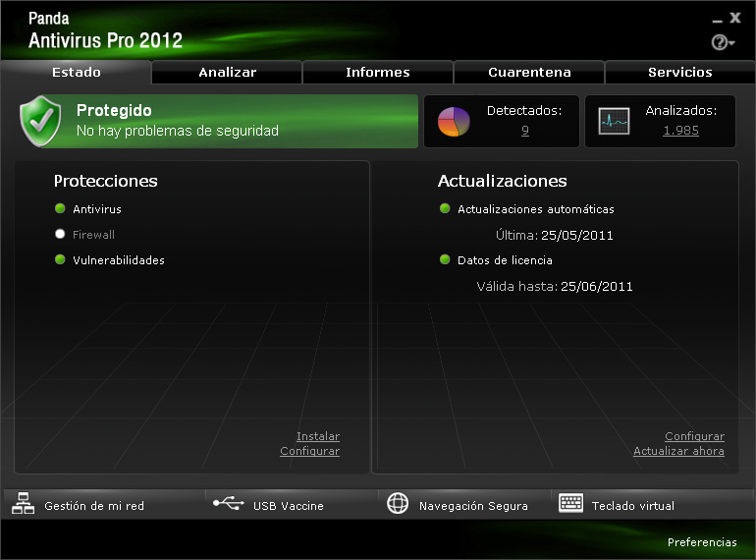This screenshot has width=756, height=560.
Task: Click the white Firewall status indicator
Action: [x=60, y=234]
